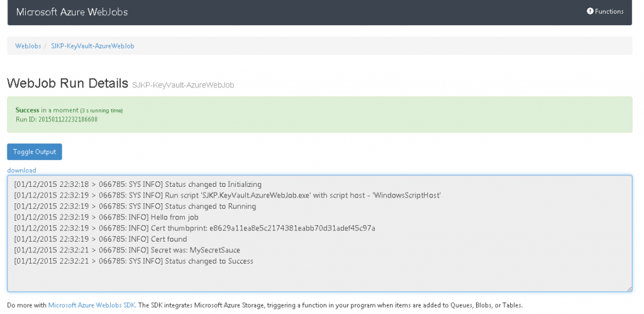644x314 pixels.
Task: Click the 'Run script SJKP.KeyVault.AzureWebJob.exe' log line
Action: coord(228,195)
